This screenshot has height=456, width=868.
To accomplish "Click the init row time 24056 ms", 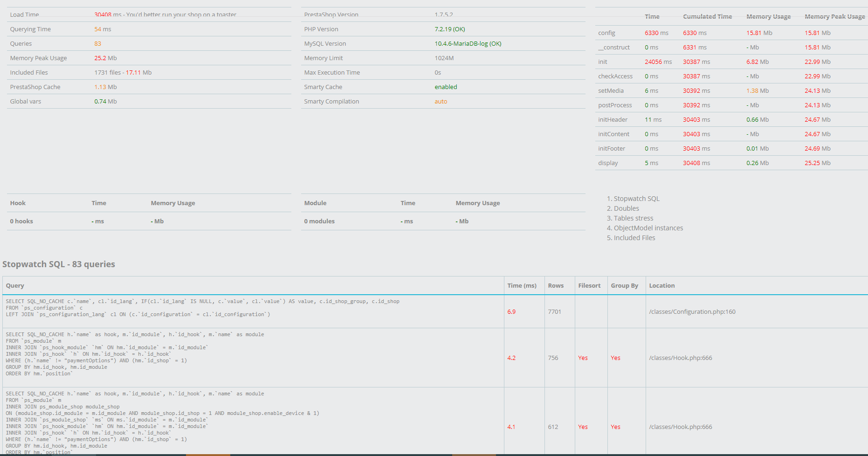I will click(x=658, y=62).
